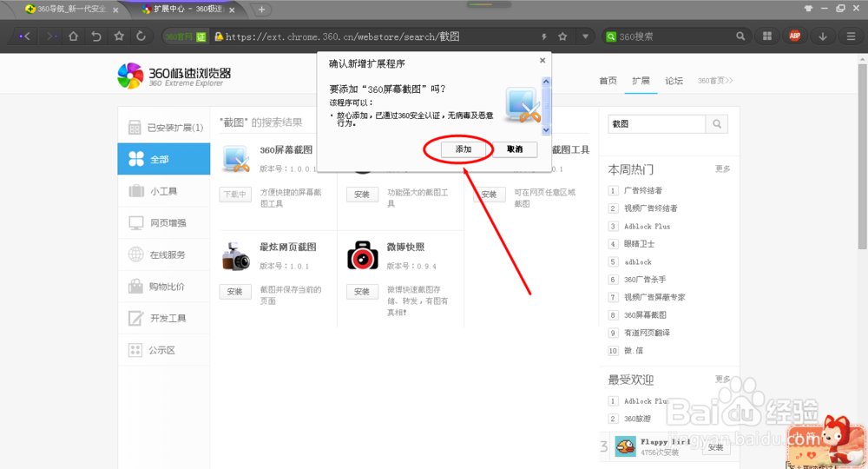Select 在线服务 category in the sidebar

(164, 254)
